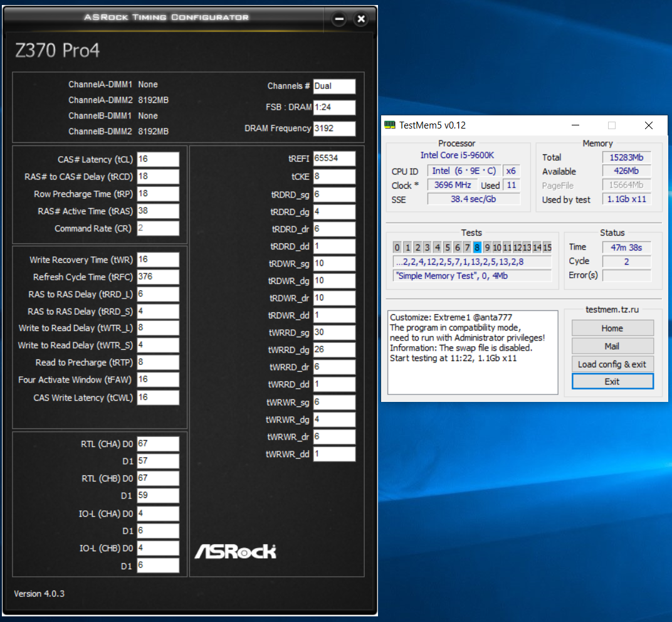672x622 pixels.
Task: Click the tRRD_L field showing 6
Action: point(158,294)
